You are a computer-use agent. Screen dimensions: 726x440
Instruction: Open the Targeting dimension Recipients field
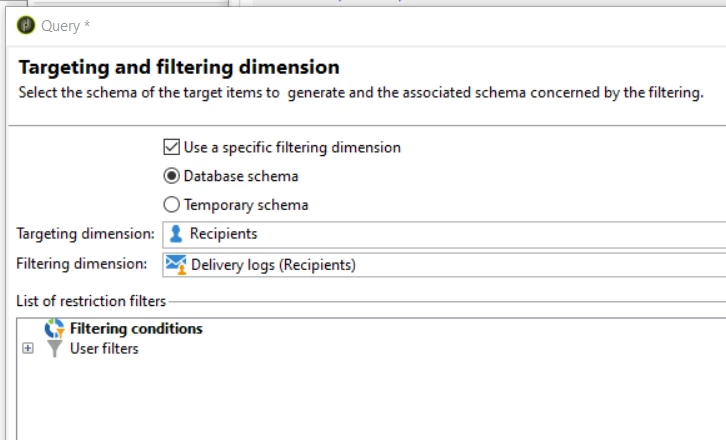[450, 234]
